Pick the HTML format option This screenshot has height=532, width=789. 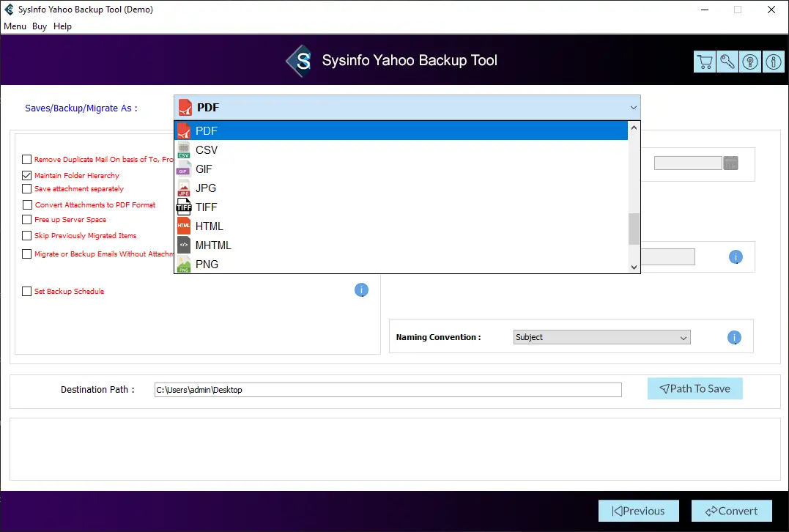tap(209, 226)
